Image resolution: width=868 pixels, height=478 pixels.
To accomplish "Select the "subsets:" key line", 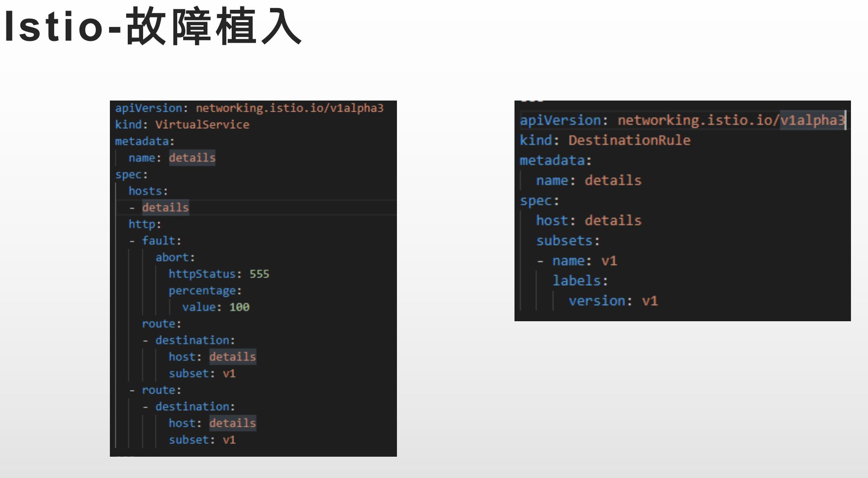I will [568, 241].
